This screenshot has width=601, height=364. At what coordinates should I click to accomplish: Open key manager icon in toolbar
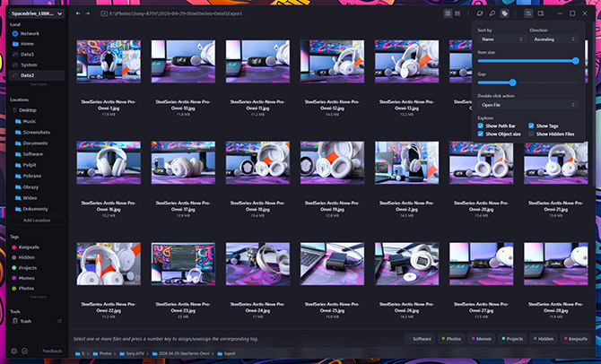tap(492, 13)
